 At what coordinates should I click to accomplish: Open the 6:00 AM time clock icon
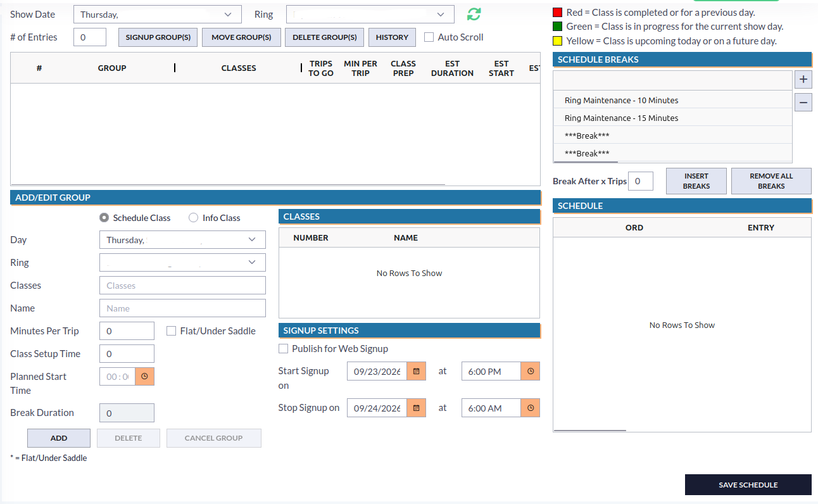530,408
